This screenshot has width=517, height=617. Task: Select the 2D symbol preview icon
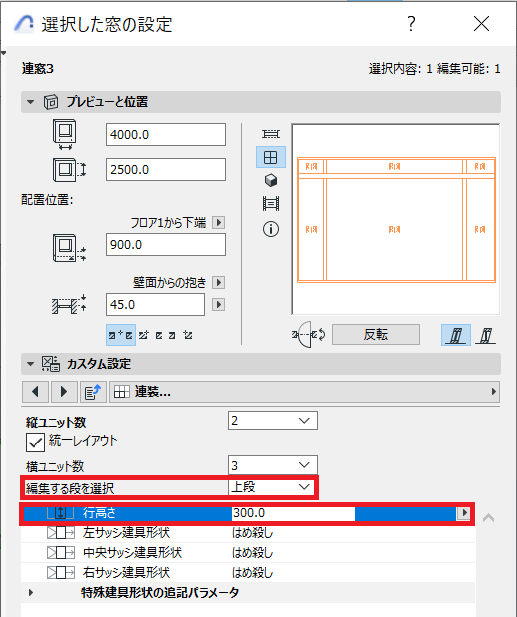click(x=271, y=134)
